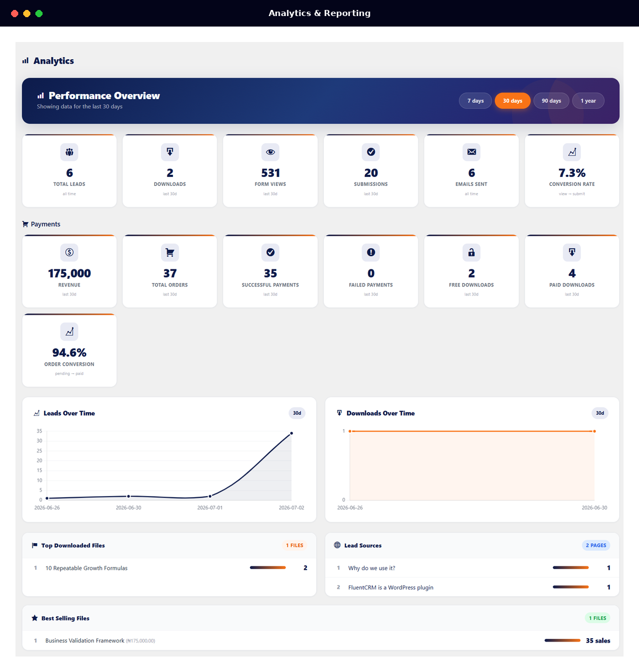Click the Revenue dollar coin icon
The image size is (639, 672).
[x=69, y=253]
